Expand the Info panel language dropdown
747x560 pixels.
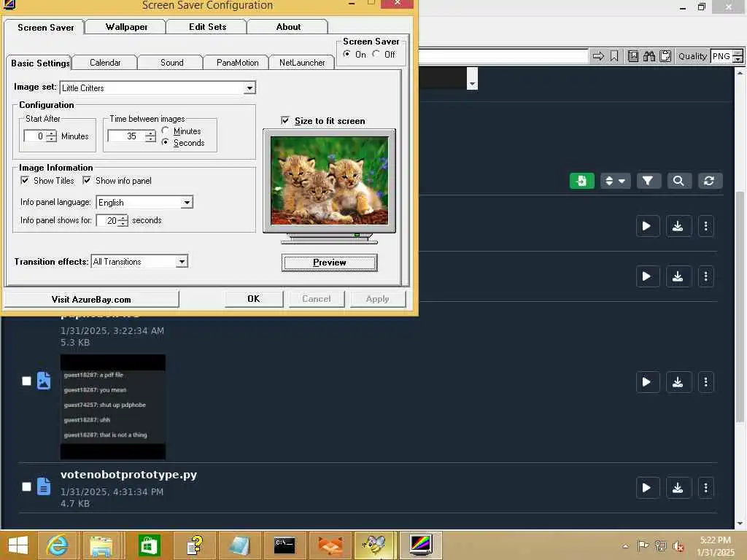click(x=187, y=203)
